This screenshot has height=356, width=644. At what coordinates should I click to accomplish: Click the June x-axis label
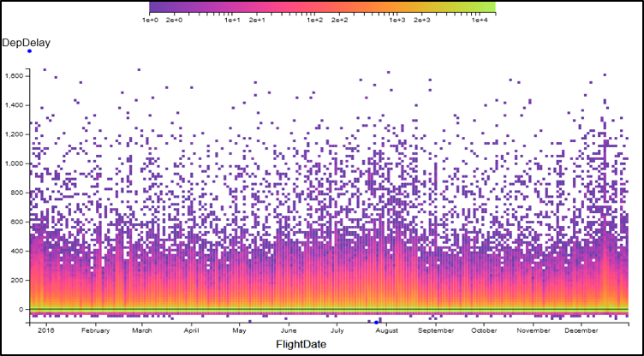click(289, 330)
